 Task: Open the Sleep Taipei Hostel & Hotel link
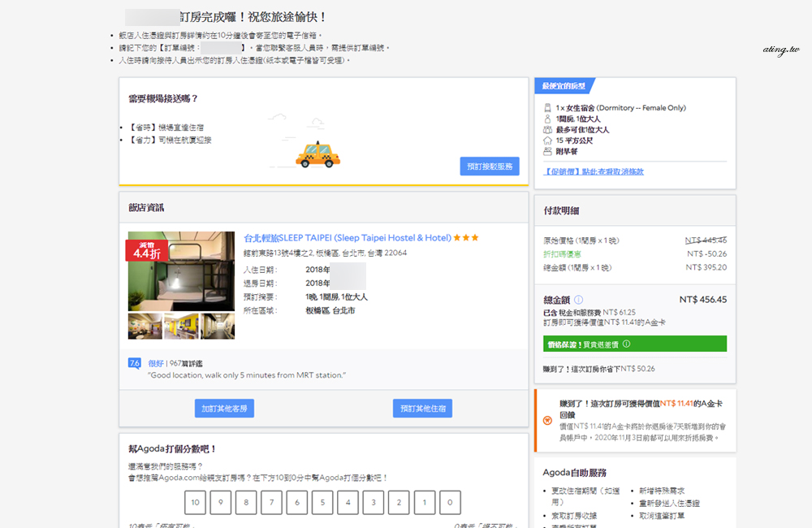coord(348,238)
